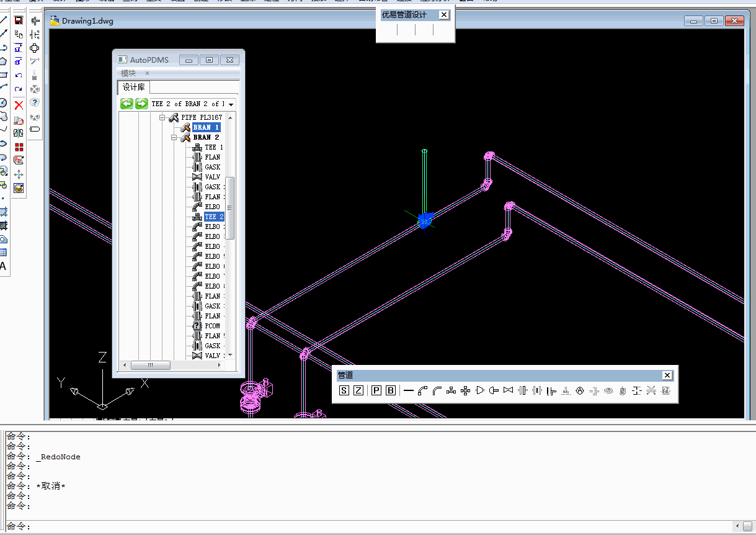Select the first VALV item under BRAN 2
The width and height of the screenshot is (756, 535).
pos(212,177)
